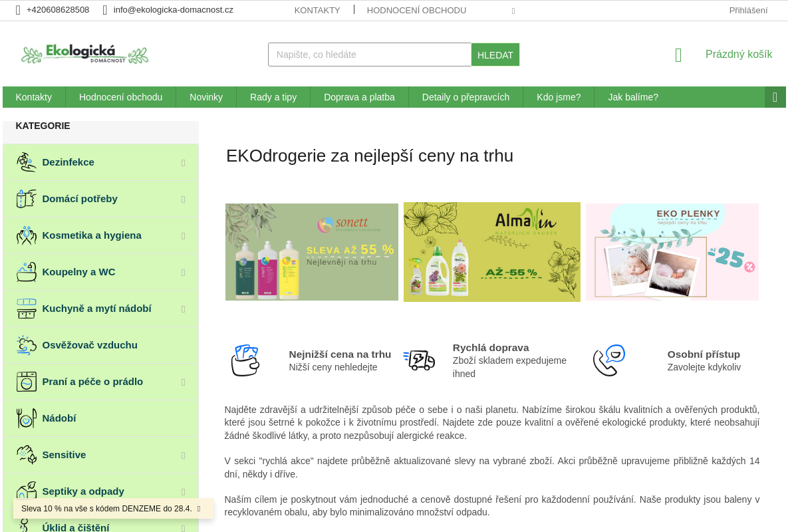Open the Sonett sleva až 55 % banner

[x=312, y=252]
